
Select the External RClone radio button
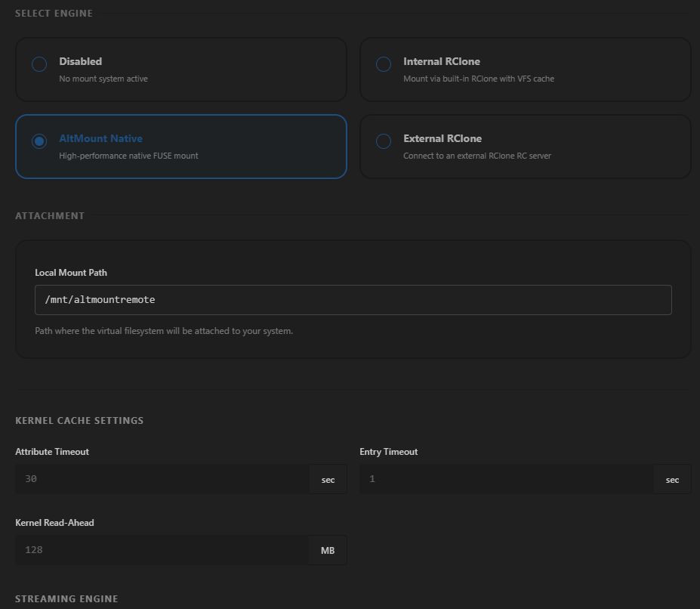click(x=384, y=141)
